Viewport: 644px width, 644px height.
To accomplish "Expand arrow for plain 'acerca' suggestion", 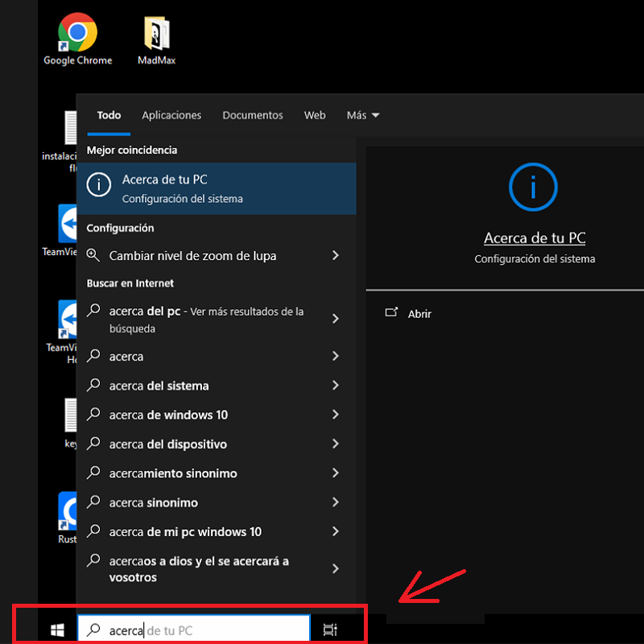I will coord(336,356).
